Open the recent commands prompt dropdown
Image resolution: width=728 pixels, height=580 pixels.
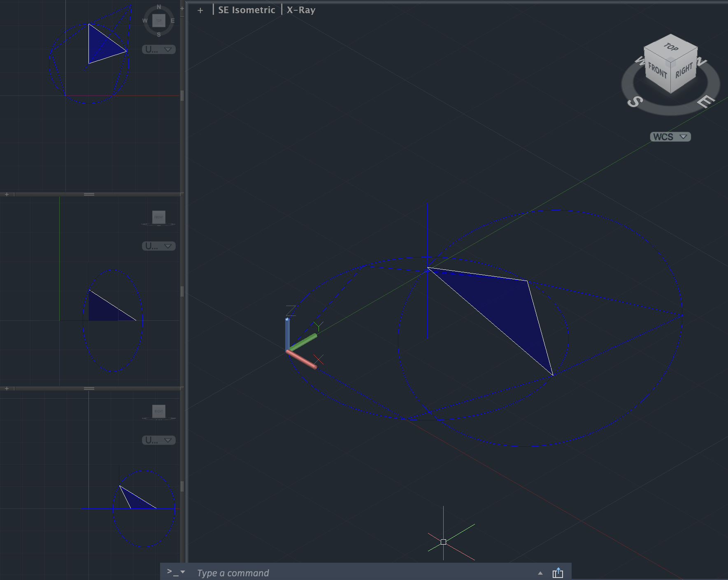click(x=176, y=572)
